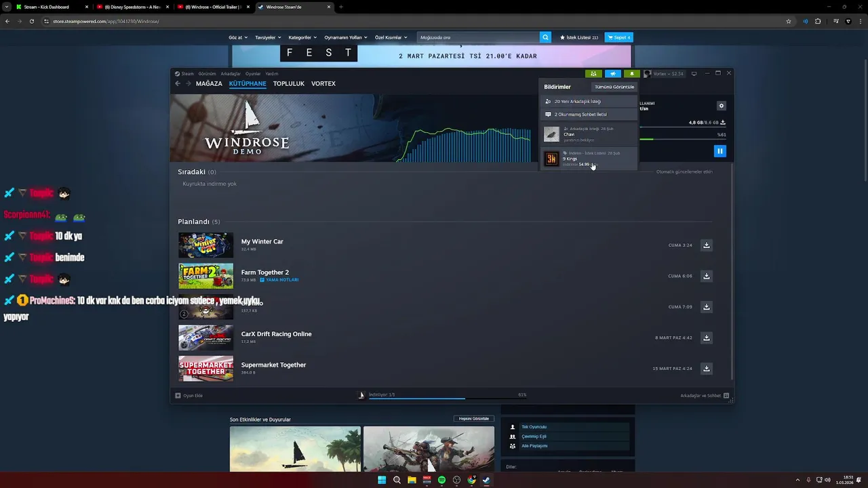Focus the Mağazada ara search field
The height and width of the screenshot is (488, 868).
pos(478,37)
